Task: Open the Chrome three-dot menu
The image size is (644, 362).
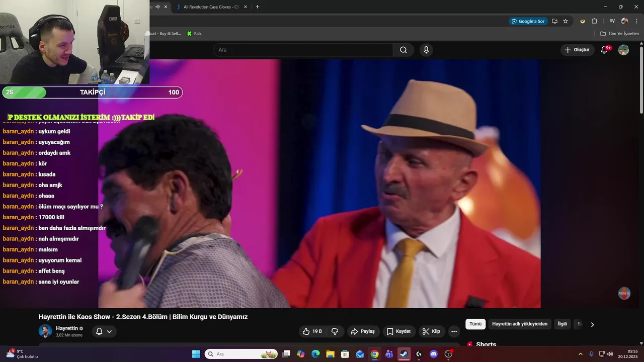Action: tap(636, 21)
